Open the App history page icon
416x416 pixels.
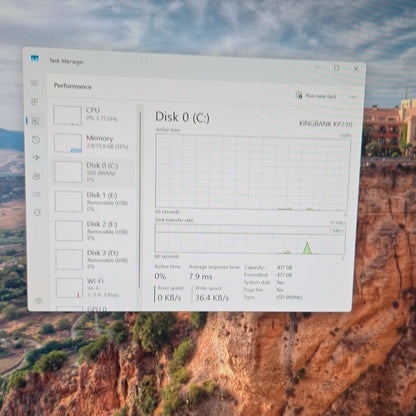[36, 140]
